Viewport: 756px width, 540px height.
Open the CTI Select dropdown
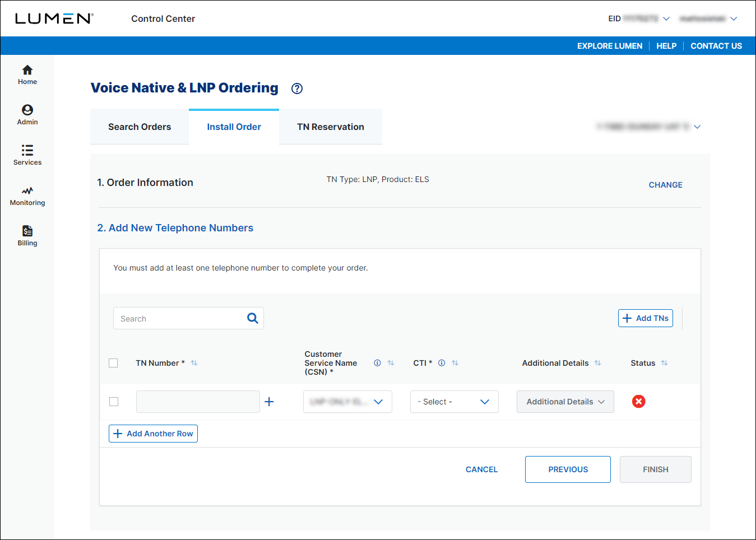tap(454, 402)
